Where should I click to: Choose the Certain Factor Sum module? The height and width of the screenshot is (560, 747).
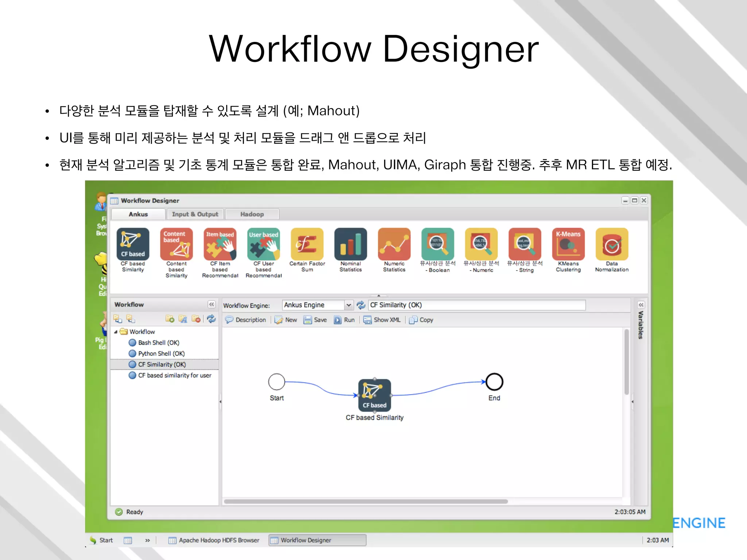coord(307,244)
